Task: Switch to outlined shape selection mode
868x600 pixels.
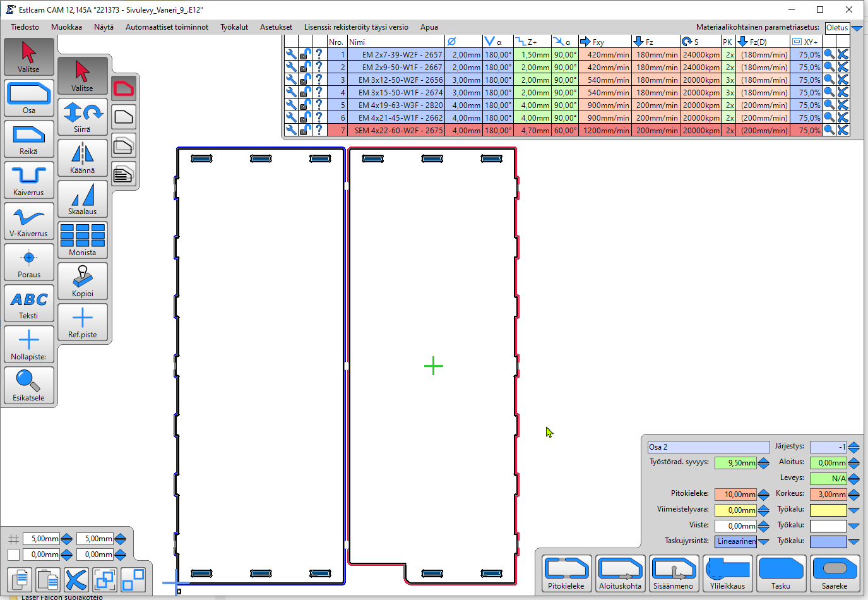Action: (124, 117)
